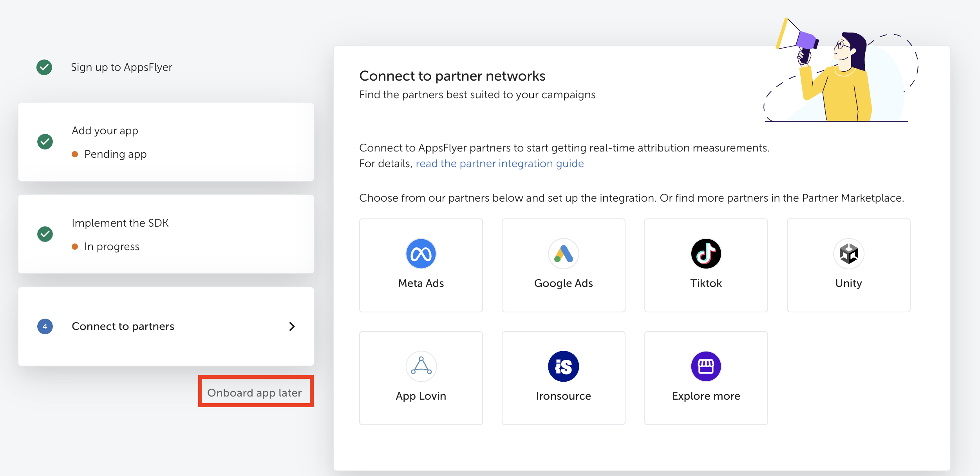Click the Meta Ads infinity logo icon
The height and width of the screenshot is (476, 980).
click(421, 254)
